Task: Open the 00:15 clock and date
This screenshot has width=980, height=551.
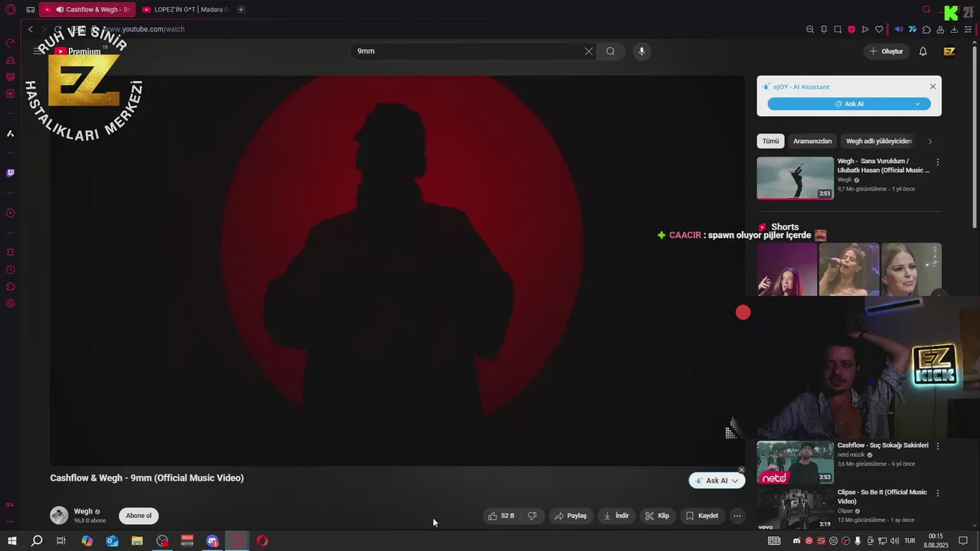Action: click(935, 541)
